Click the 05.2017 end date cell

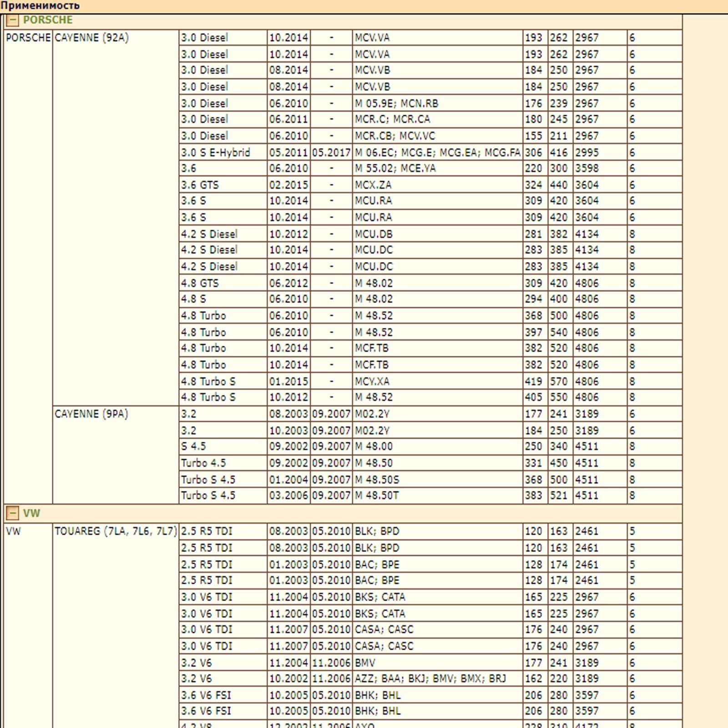click(331, 152)
